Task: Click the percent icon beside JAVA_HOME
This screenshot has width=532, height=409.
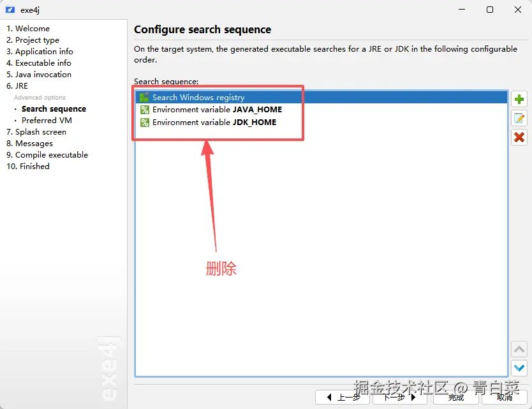Action: point(145,110)
